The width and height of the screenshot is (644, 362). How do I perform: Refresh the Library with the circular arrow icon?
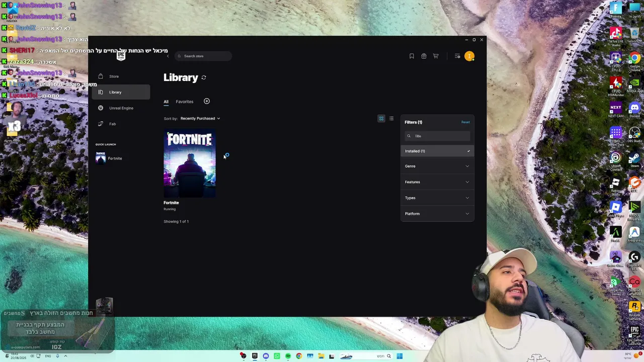[x=204, y=77]
